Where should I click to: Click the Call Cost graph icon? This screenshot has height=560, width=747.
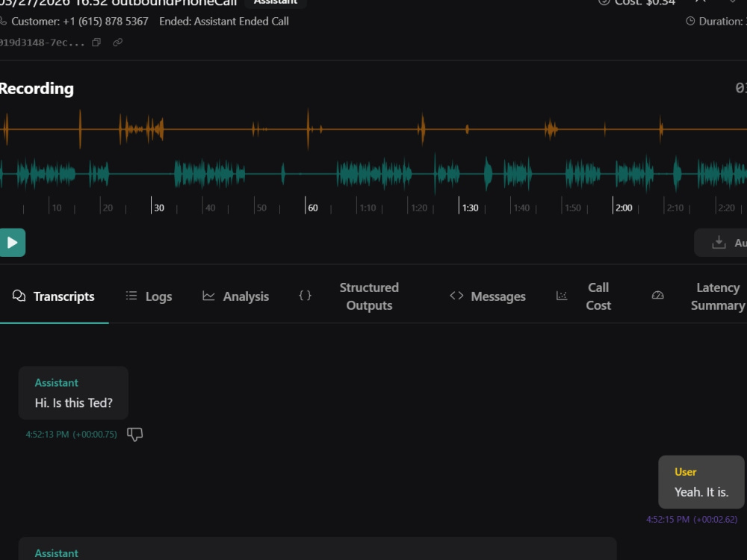pos(562,296)
